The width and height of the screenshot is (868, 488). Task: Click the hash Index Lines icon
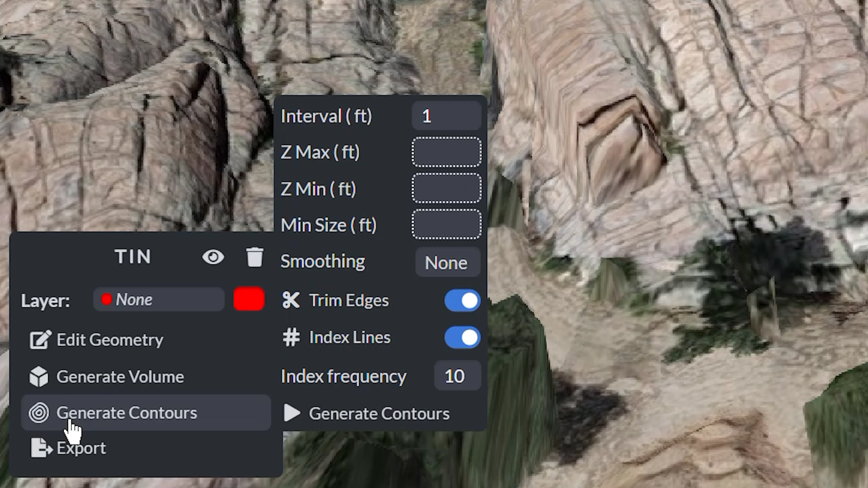(291, 337)
